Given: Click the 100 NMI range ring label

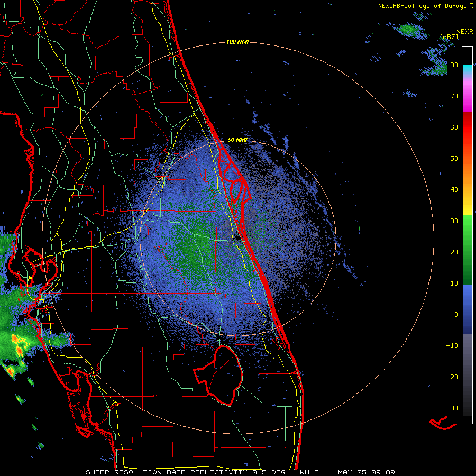Looking at the screenshot, I should click(237, 42).
